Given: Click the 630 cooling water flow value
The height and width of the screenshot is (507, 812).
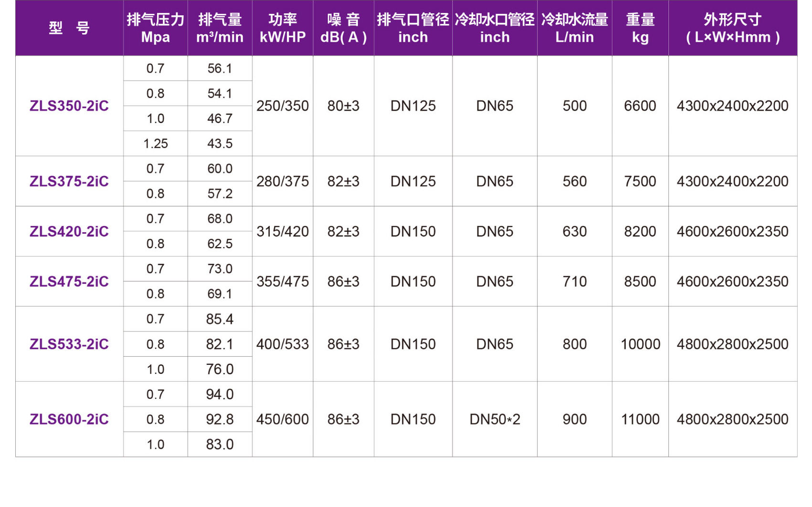Looking at the screenshot, I should tap(575, 231).
